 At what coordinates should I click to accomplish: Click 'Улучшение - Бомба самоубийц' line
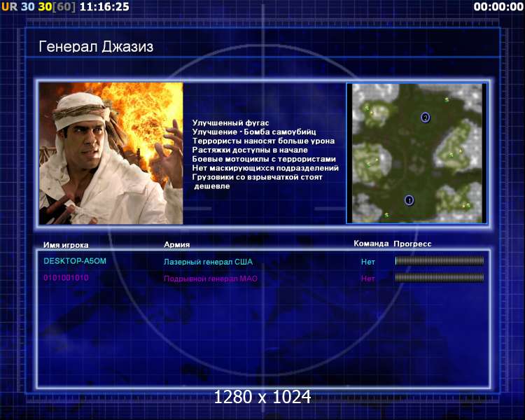tap(254, 132)
